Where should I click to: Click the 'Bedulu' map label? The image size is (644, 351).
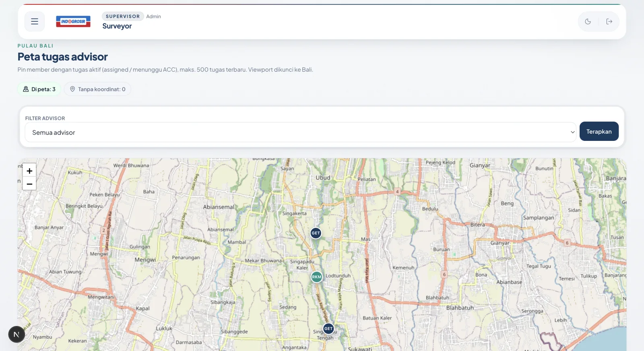click(x=430, y=209)
